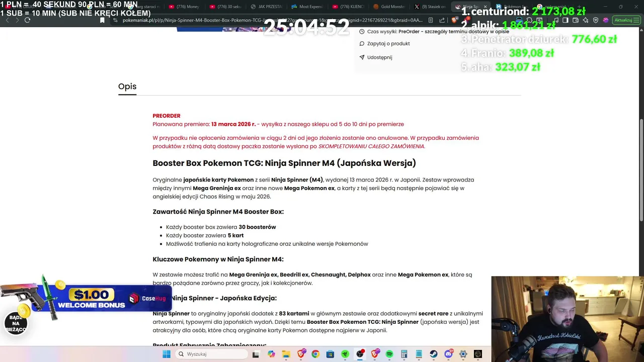Open the Brave Wallet icon
Image resolution: width=644 pixels, height=362 pixels.
[x=576, y=20]
